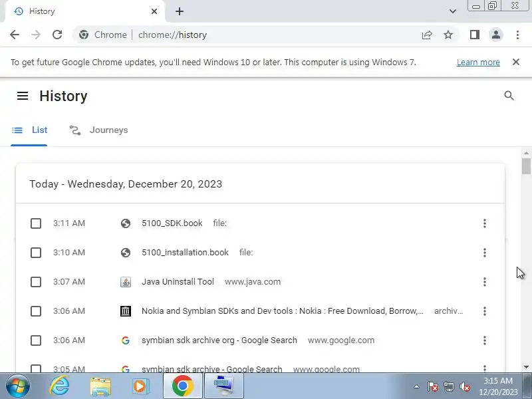The image size is (532, 399).
Task: Tick the checkbox for 5100_installation.book
Action: tap(36, 253)
